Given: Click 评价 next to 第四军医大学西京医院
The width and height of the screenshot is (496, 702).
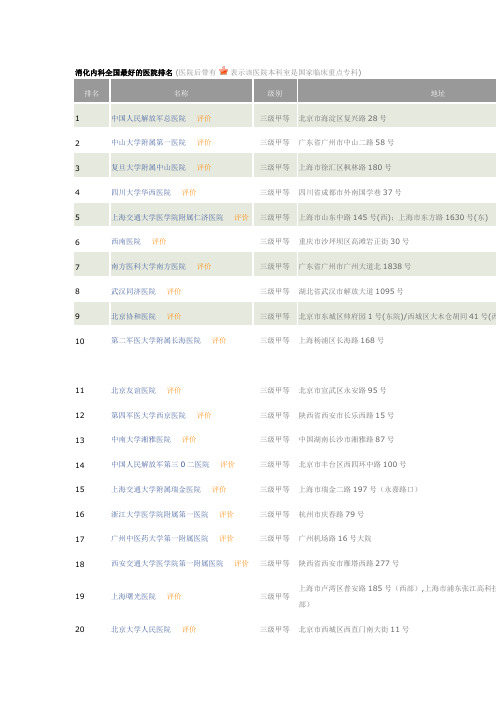Looking at the screenshot, I should point(204,415).
